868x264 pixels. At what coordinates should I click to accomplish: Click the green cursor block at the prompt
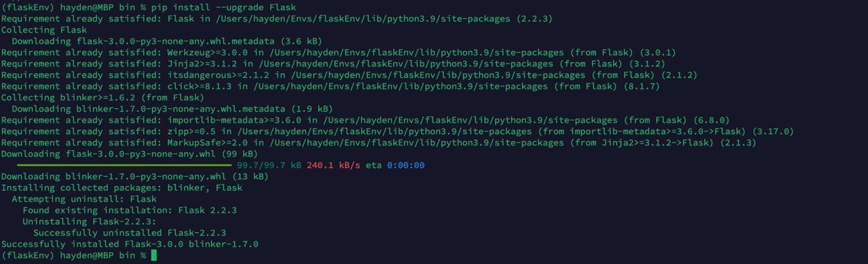point(154,256)
